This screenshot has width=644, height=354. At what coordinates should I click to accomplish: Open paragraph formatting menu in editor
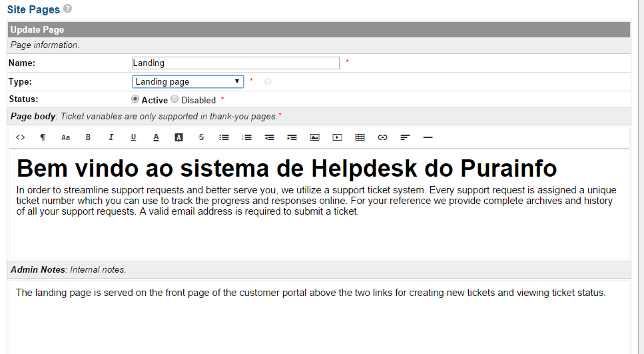(x=43, y=137)
